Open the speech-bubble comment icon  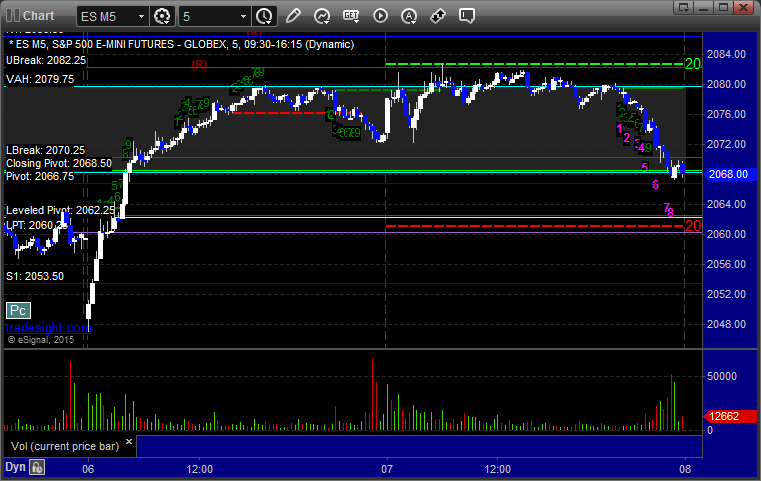pyautogui.click(x=467, y=16)
